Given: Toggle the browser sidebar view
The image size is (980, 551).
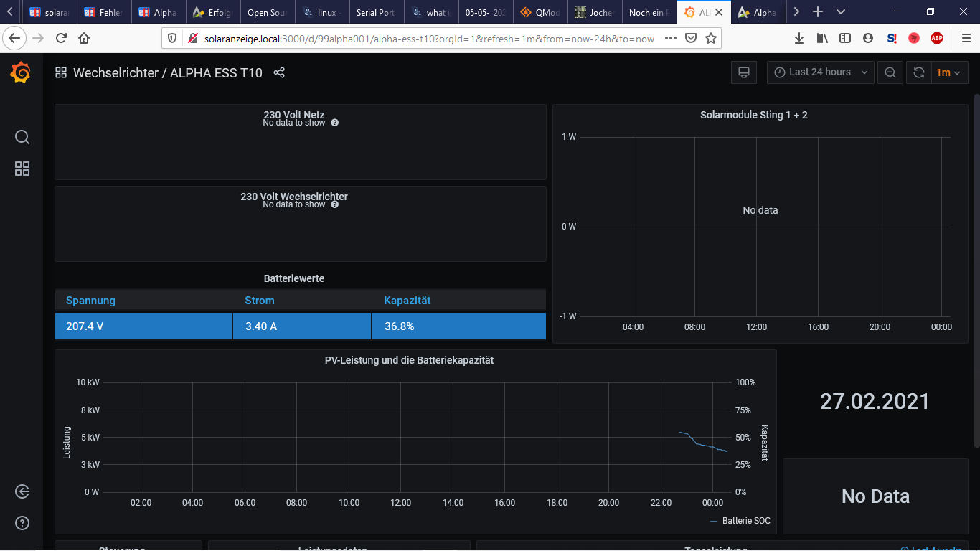Looking at the screenshot, I should point(845,38).
